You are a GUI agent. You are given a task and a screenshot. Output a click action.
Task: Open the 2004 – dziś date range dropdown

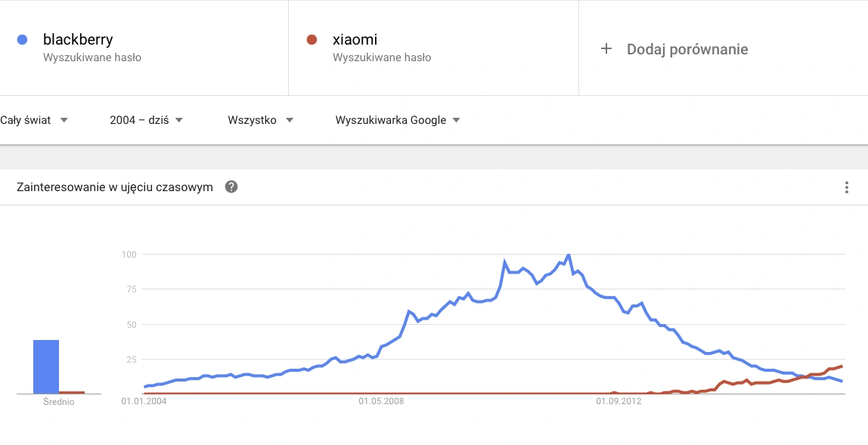tap(146, 120)
